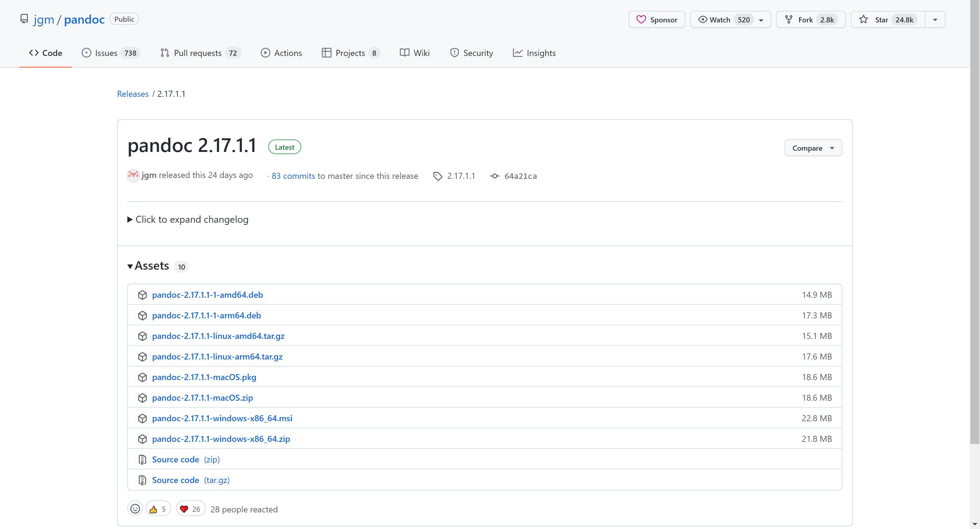Open the pandoc repository link
This screenshot has height=529, width=980.
[x=84, y=19]
